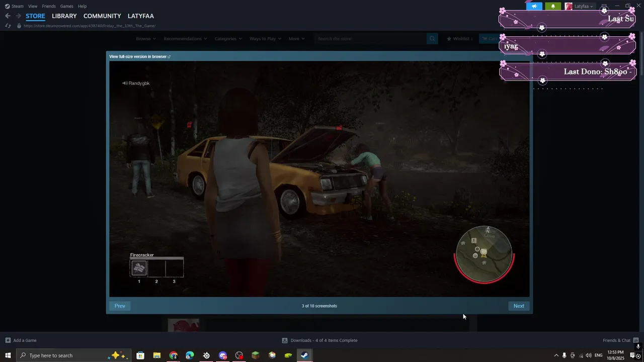Expand the More store dropdown

click(x=296, y=39)
